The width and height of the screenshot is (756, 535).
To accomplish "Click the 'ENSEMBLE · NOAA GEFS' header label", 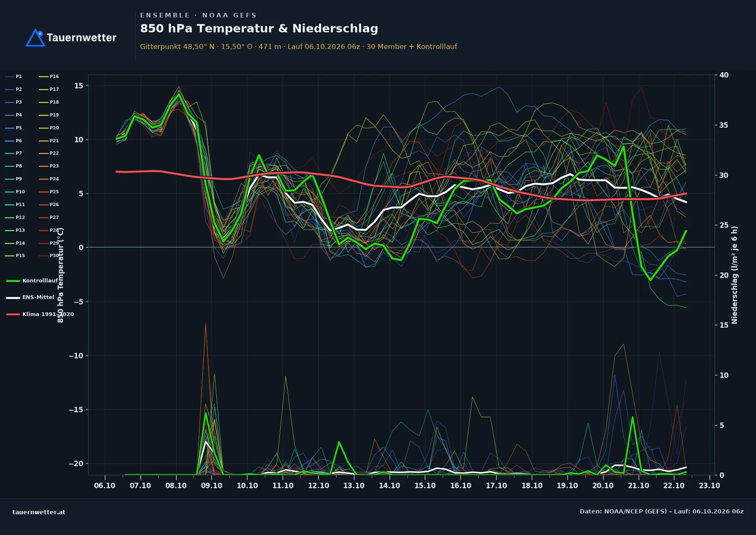I will click(x=198, y=15).
